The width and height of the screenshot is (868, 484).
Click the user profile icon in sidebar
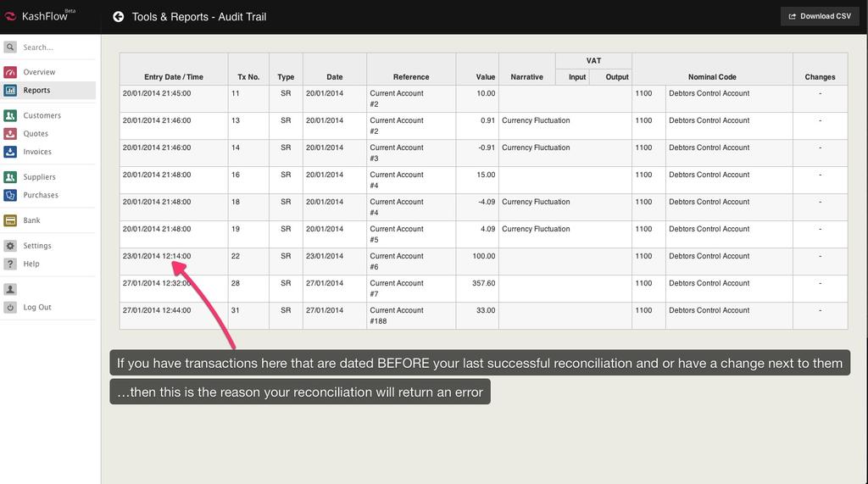click(x=10, y=289)
